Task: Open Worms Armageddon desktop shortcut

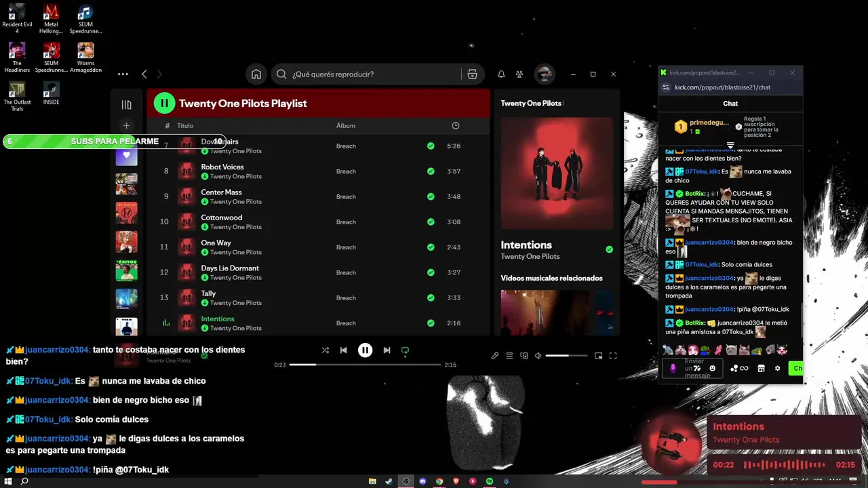Action: [85, 58]
